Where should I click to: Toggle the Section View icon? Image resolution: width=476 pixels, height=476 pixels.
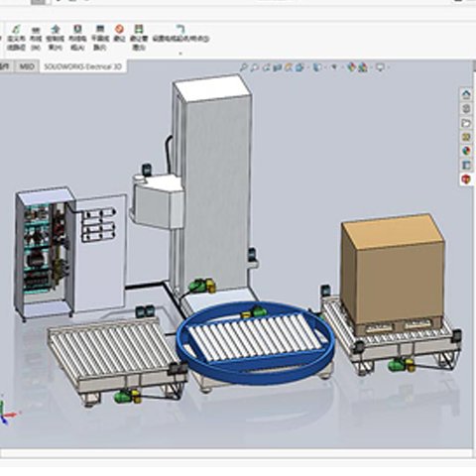point(278,67)
